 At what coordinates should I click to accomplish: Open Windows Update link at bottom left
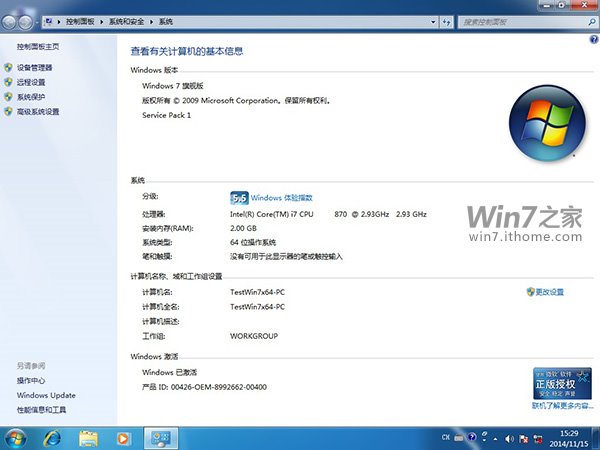[x=46, y=395]
